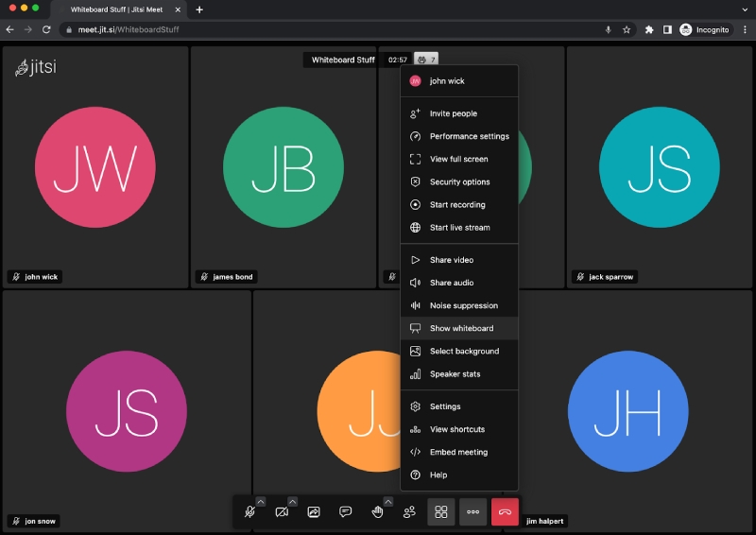Raise hand using the hand icon
The width and height of the screenshot is (756, 535).
point(377,512)
